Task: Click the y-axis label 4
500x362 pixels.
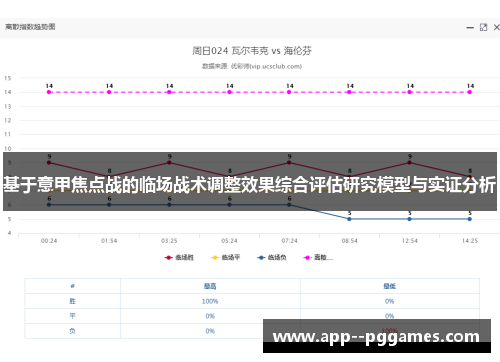Action: (9, 233)
